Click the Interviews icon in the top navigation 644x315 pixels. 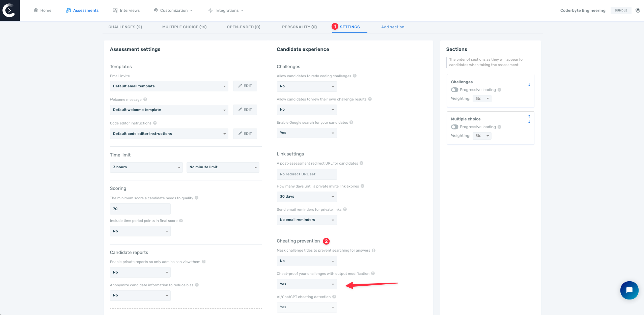[115, 10]
